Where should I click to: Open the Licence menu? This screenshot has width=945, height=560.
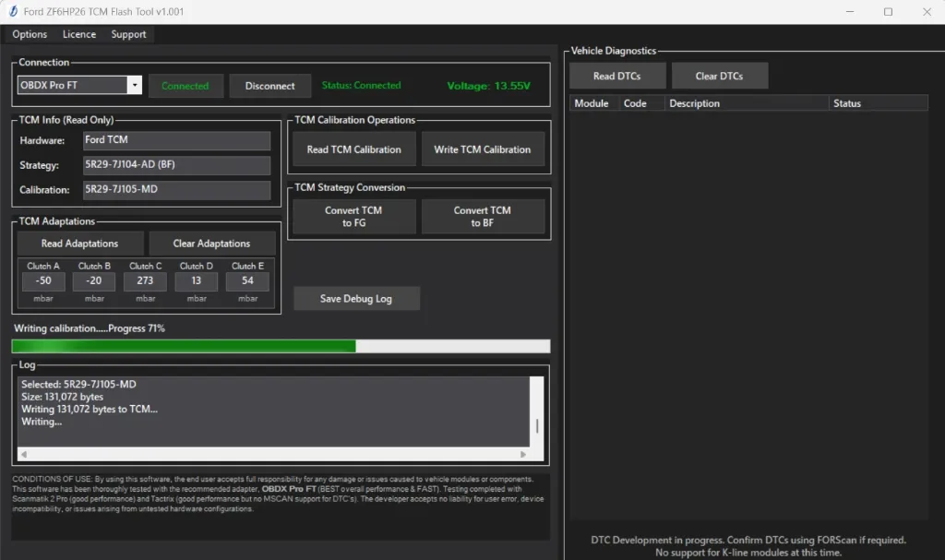[x=78, y=34]
